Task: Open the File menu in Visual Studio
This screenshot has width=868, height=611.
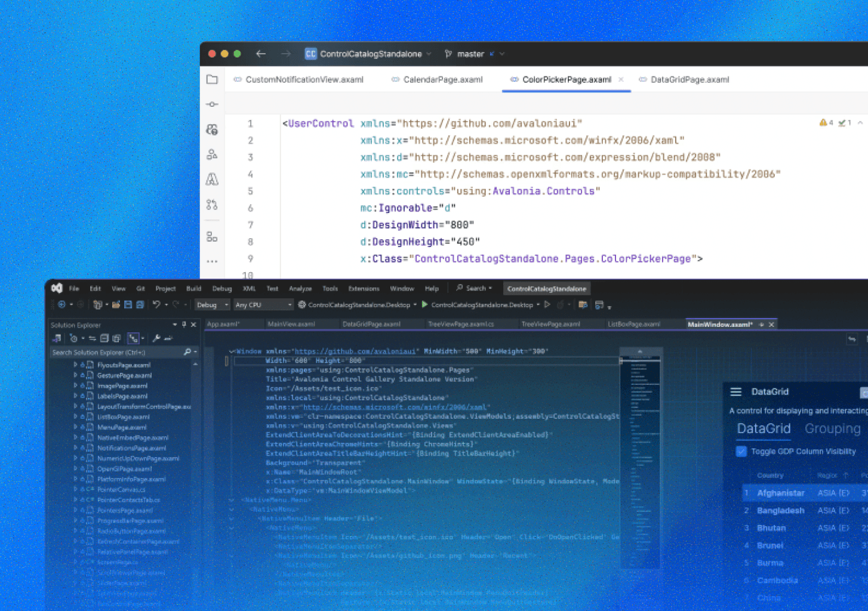Action: pos(74,288)
